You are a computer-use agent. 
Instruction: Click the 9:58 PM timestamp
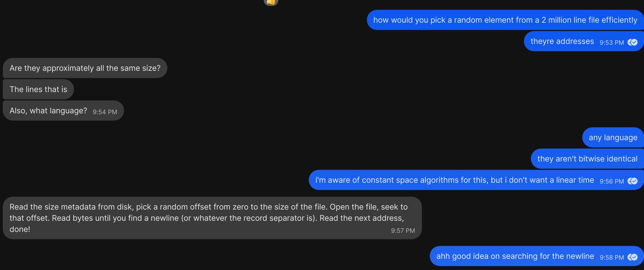[x=612, y=257]
